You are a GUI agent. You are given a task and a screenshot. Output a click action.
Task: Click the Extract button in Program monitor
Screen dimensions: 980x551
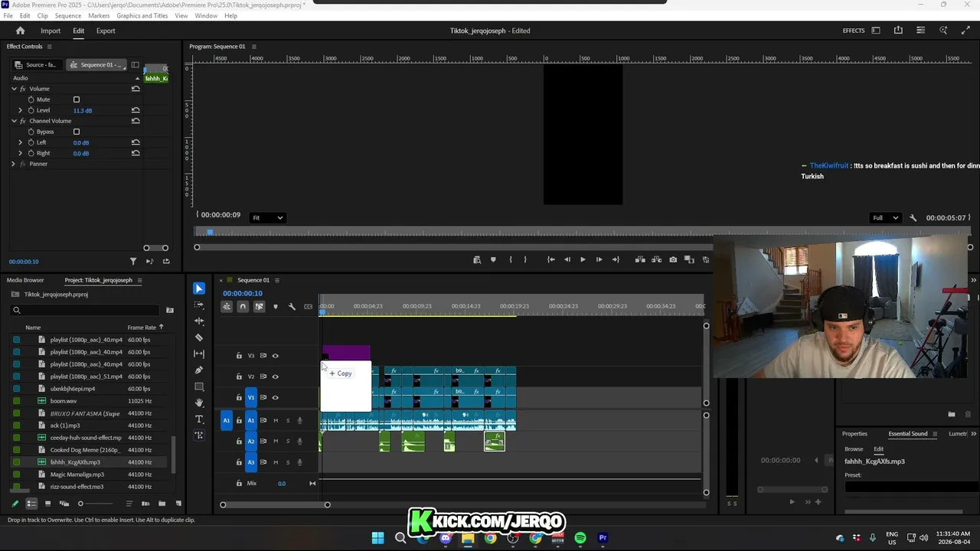656,259
